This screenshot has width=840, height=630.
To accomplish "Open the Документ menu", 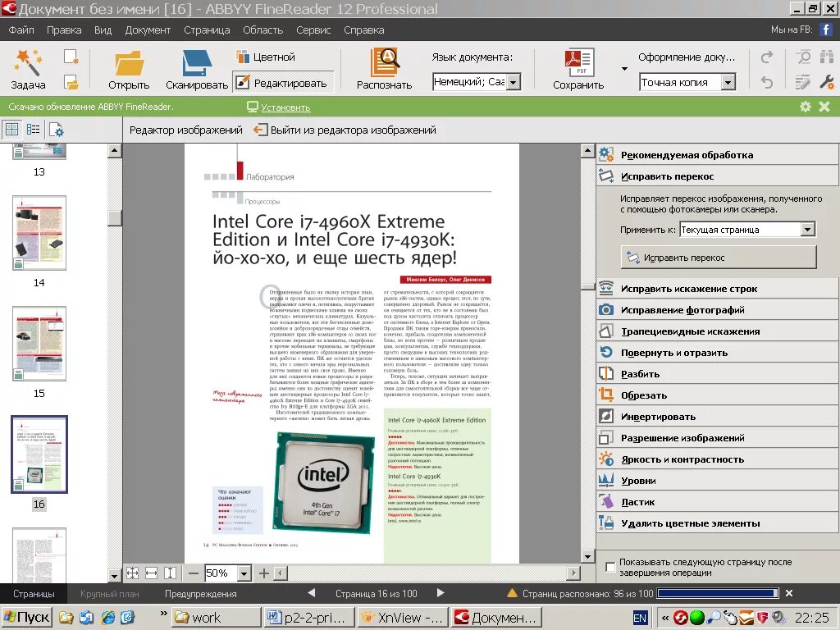I will click(x=148, y=30).
